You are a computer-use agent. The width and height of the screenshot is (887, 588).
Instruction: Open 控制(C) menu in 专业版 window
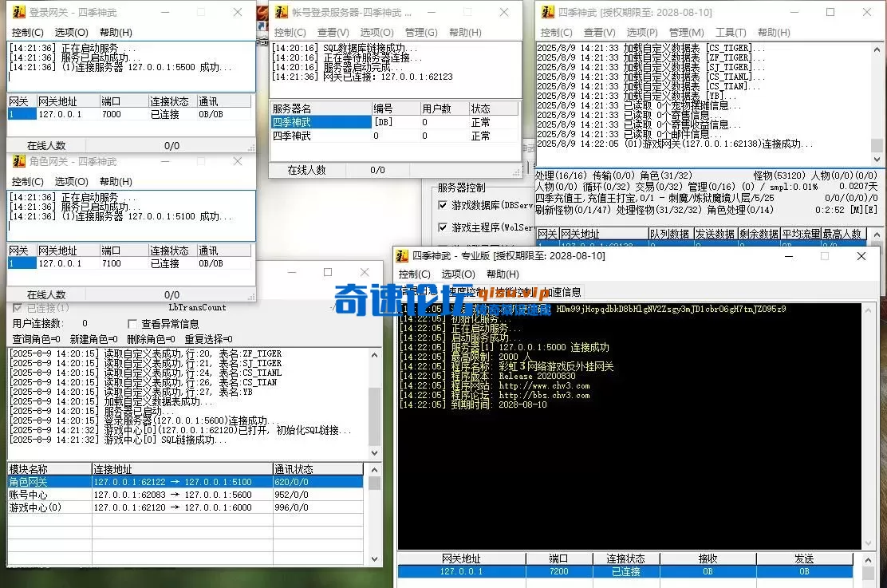[x=414, y=274]
